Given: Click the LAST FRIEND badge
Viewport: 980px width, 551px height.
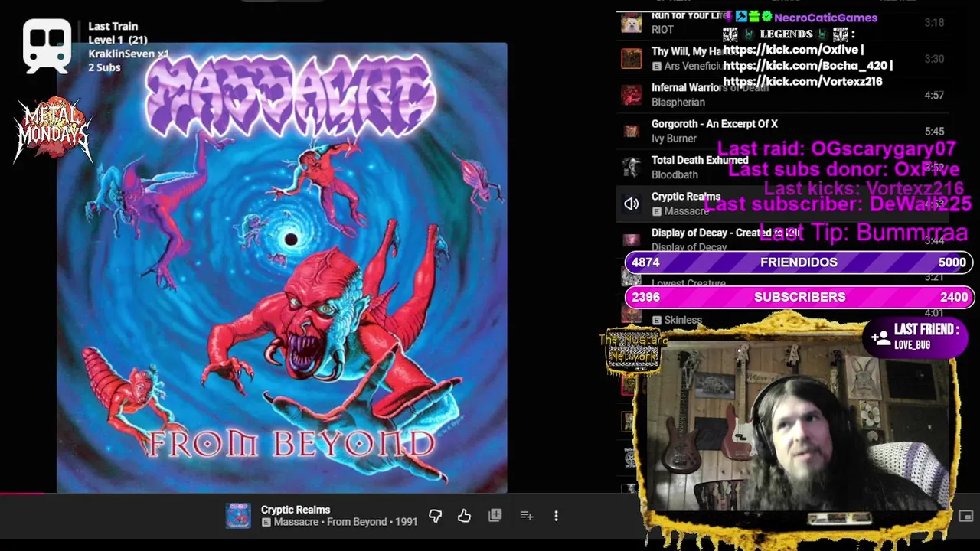Looking at the screenshot, I should point(916,337).
